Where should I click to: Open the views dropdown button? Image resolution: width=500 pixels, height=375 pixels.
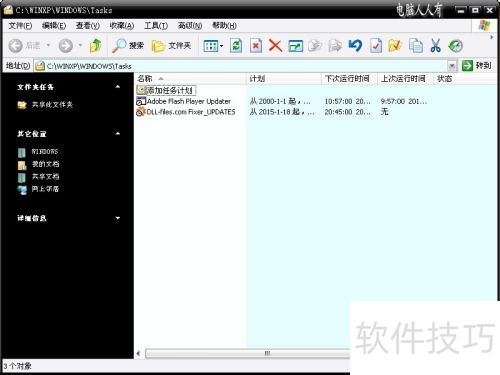213,46
